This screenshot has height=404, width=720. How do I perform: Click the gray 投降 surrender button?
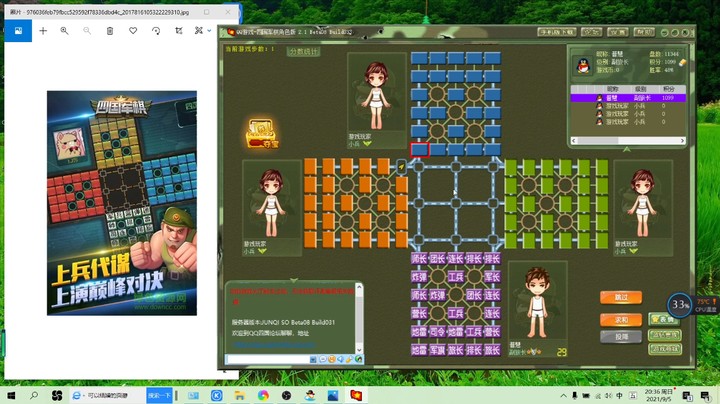[x=621, y=337]
